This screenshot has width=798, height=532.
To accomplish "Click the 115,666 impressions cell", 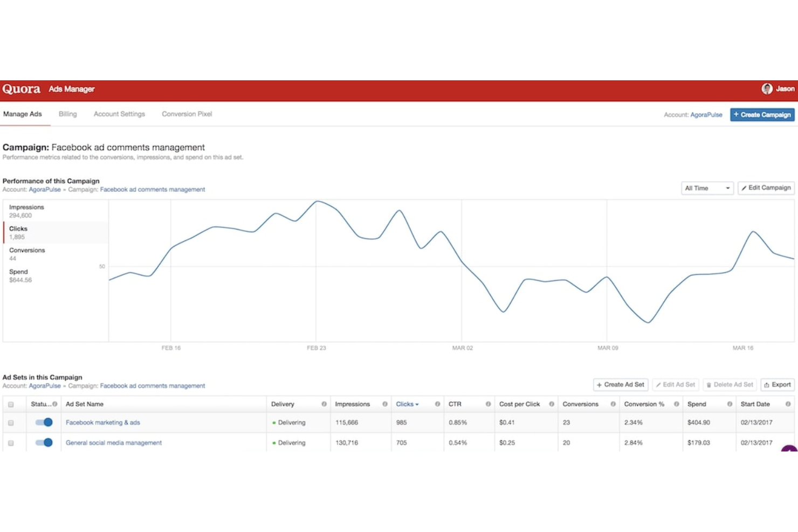I will pos(347,423).
